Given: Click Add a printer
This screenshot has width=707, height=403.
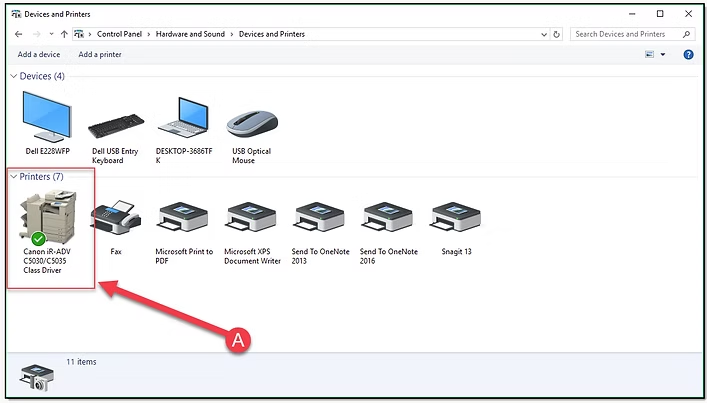Looking at the screenshot, I should coord(100,54).
